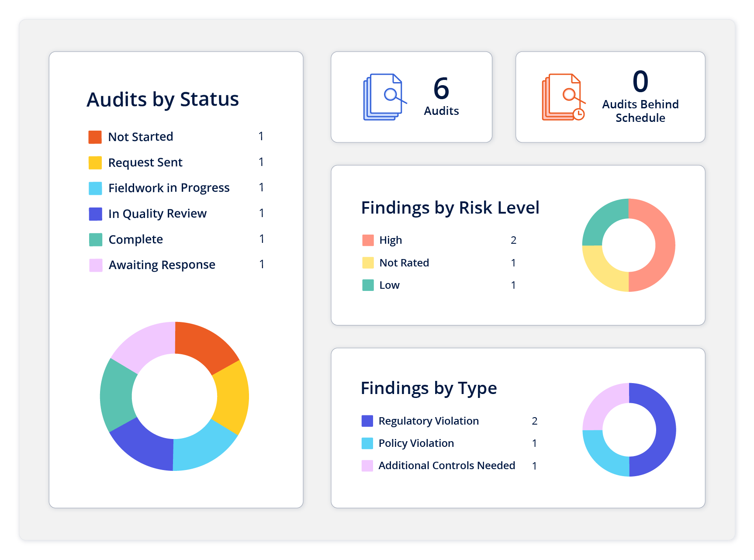
Task: Click the 'Additional Controls Needed' label
Action: 447,466
